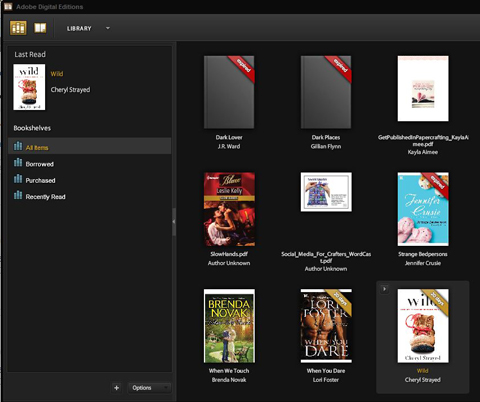480x402 pixels.
Task: Open the LIBRARY menu label
Action: pyautogui.click(x=79, y=29)
